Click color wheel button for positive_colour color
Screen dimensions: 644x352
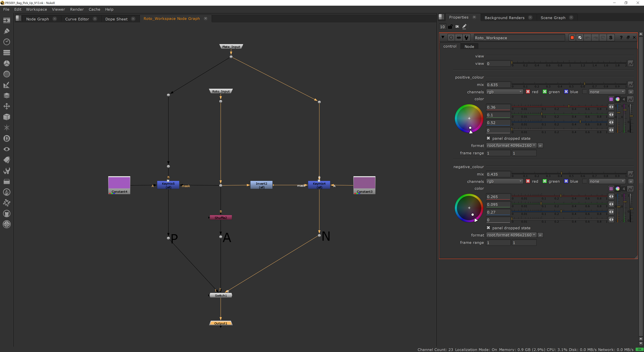[617, 99]
